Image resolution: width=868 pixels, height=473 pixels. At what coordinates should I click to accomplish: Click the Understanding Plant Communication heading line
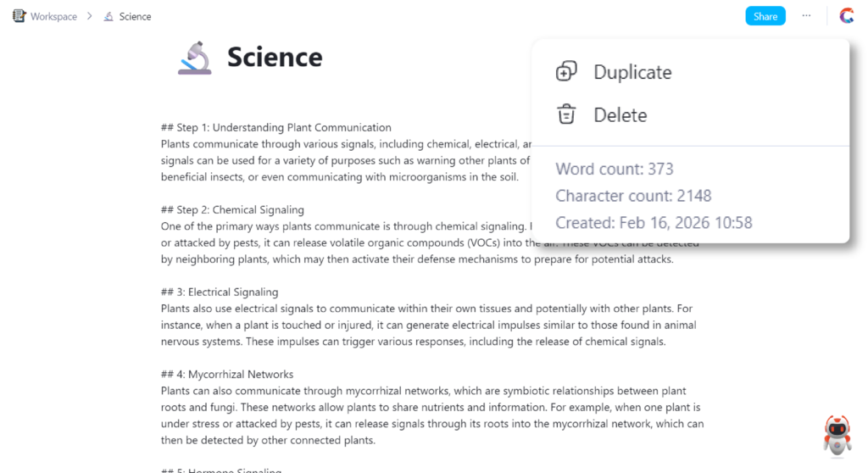276,128
